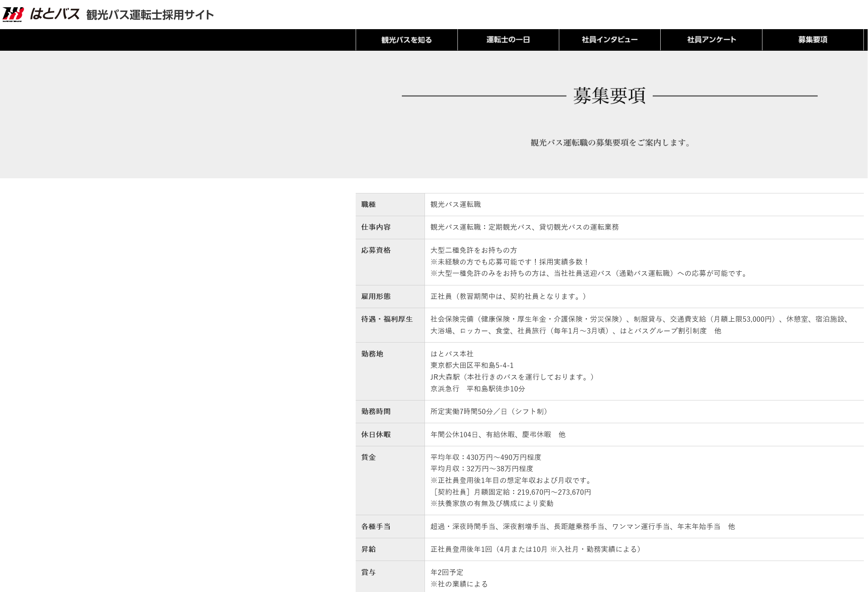Click the 観光バス運転職の募集要項をご案内します subtitle text
Viewport: 868px width, 592px height.
610,143
